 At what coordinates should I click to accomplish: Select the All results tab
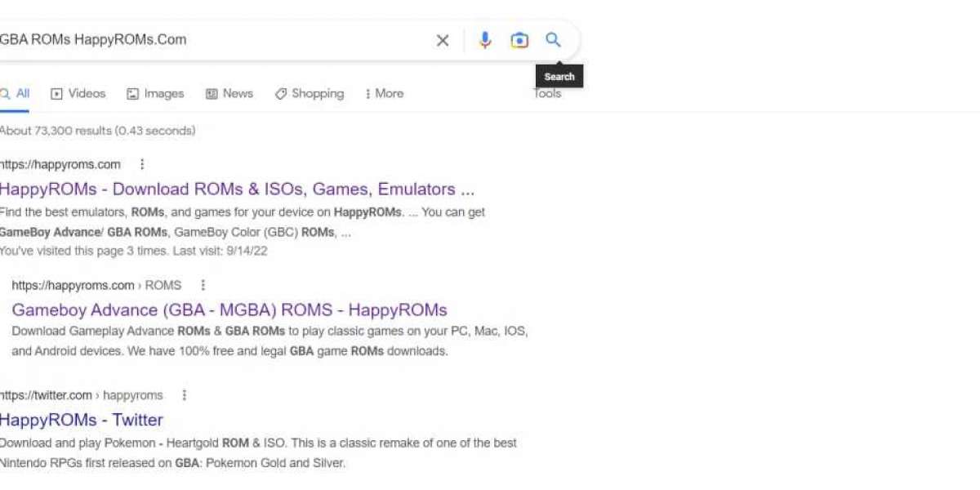[15, 94]
